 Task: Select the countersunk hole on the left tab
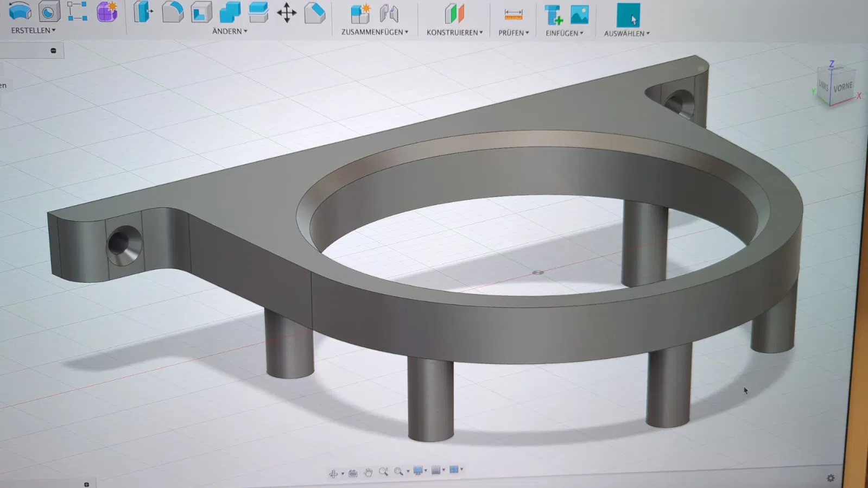124,245
